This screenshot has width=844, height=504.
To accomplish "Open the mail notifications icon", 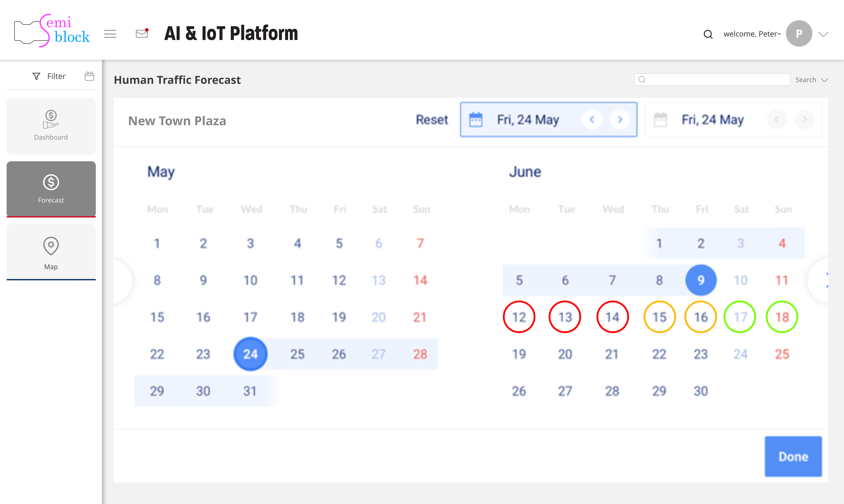I will [142, 33].
